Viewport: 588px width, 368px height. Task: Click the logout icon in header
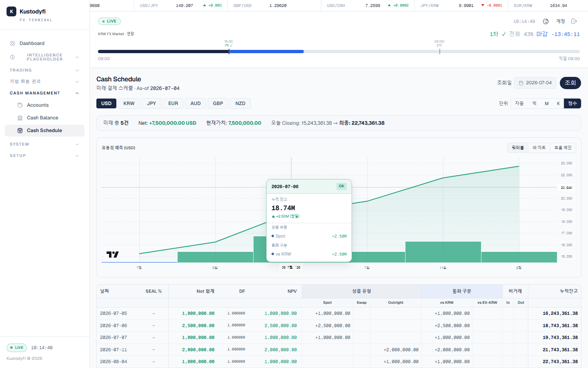pos(574,21)
